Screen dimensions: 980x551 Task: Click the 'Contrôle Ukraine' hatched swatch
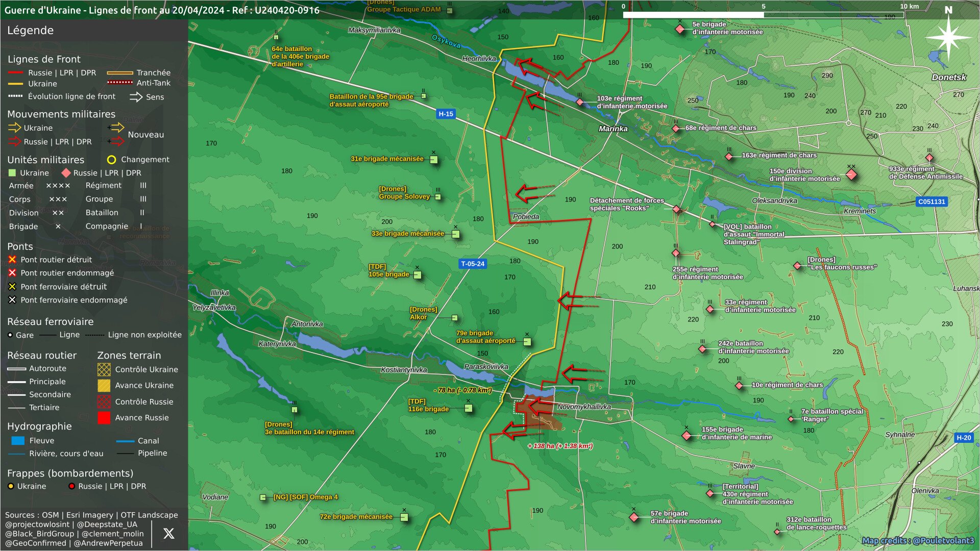pyautogui.click(x=104, y=369)
